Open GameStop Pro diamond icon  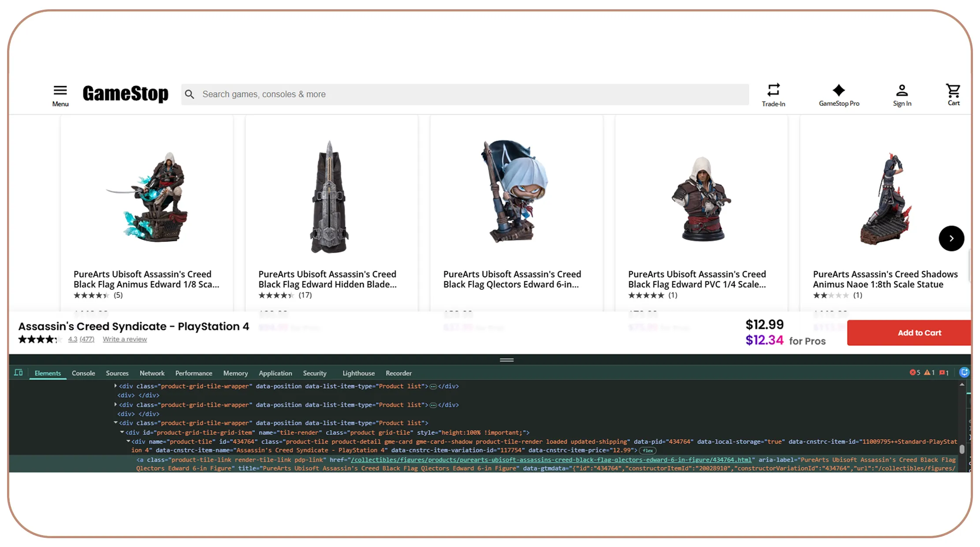tap(838, 90)
